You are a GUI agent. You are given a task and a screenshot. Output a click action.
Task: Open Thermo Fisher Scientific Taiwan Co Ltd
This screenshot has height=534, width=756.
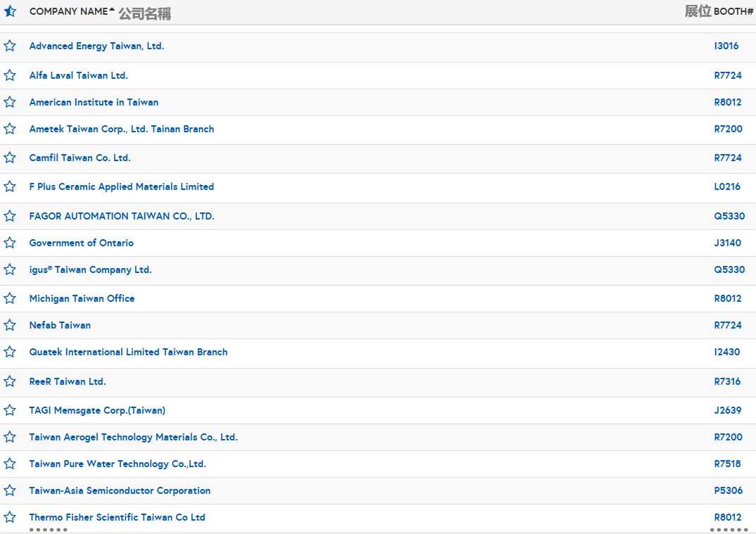pos(117,517)
